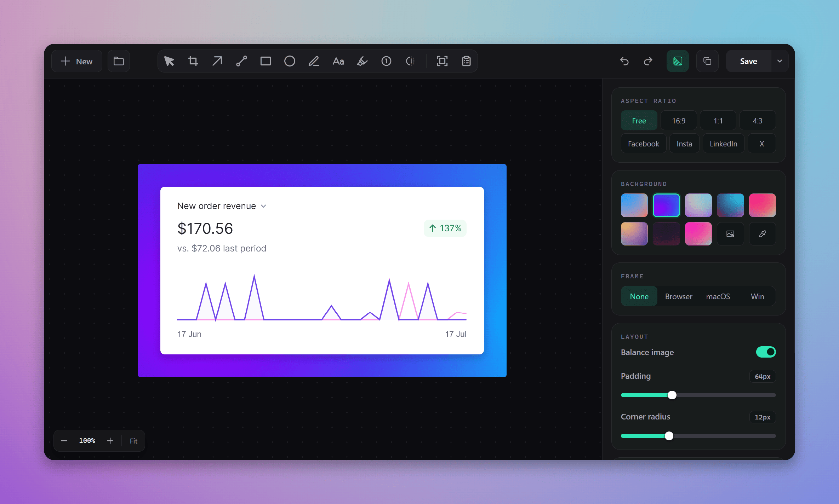
Task: Open the Save options dropdown arrow
Action: [780, 61]
